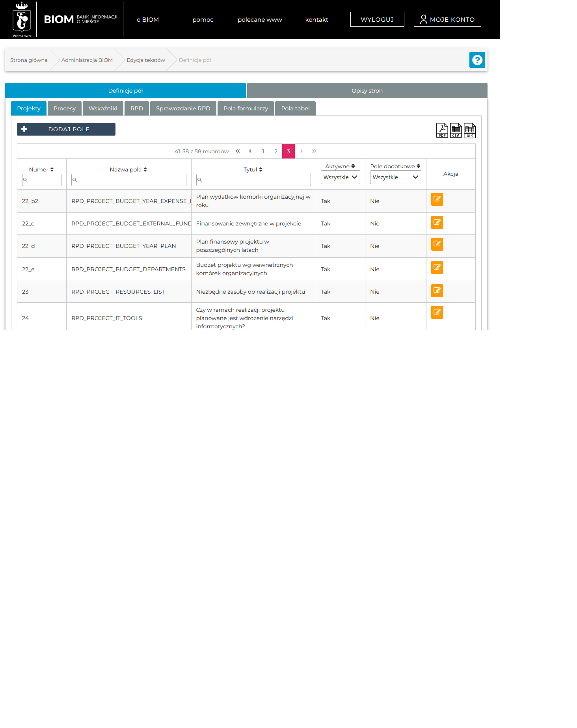Sort the table by Numer column
This screenshot has width=577, height=728.
click(41, 169)
